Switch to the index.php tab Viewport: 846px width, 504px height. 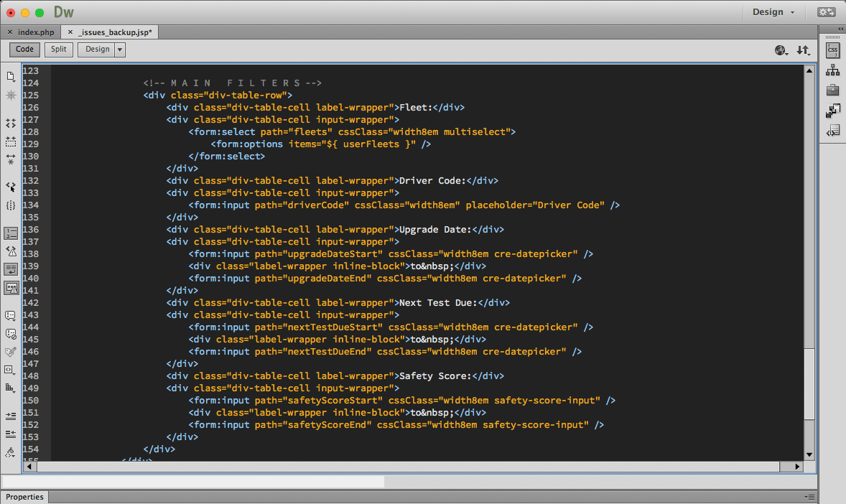click(36, 32)
